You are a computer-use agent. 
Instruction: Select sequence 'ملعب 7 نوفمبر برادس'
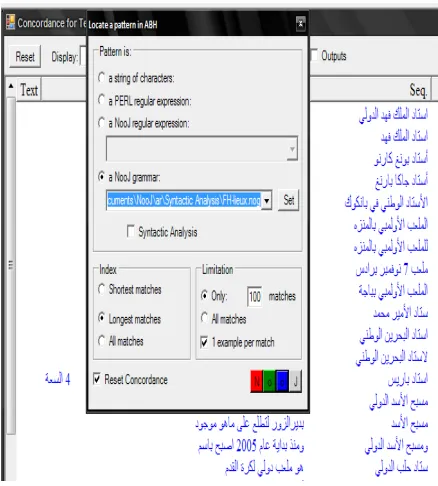[392, 269]
